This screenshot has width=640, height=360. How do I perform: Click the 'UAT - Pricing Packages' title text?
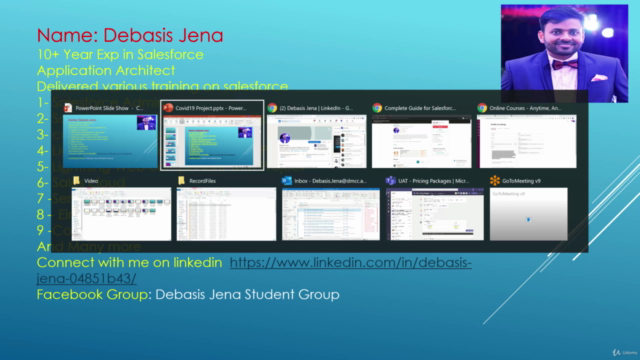pos(433,181)
